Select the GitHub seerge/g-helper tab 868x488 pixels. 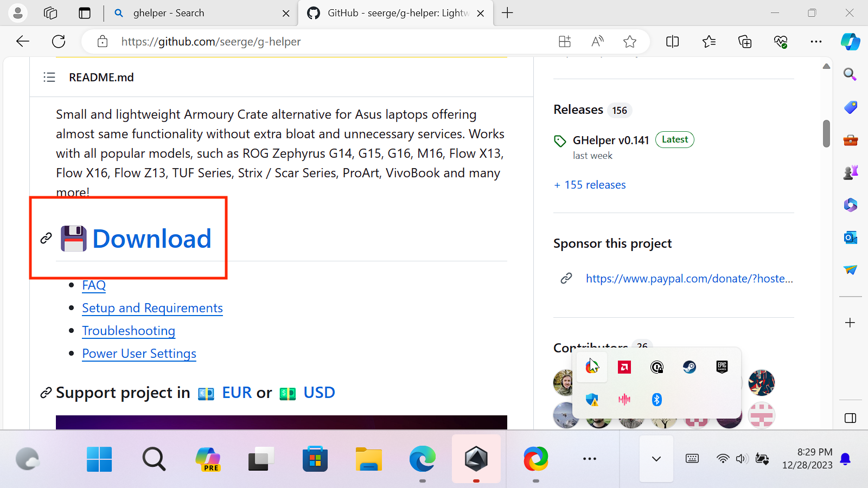coord(396,13)
